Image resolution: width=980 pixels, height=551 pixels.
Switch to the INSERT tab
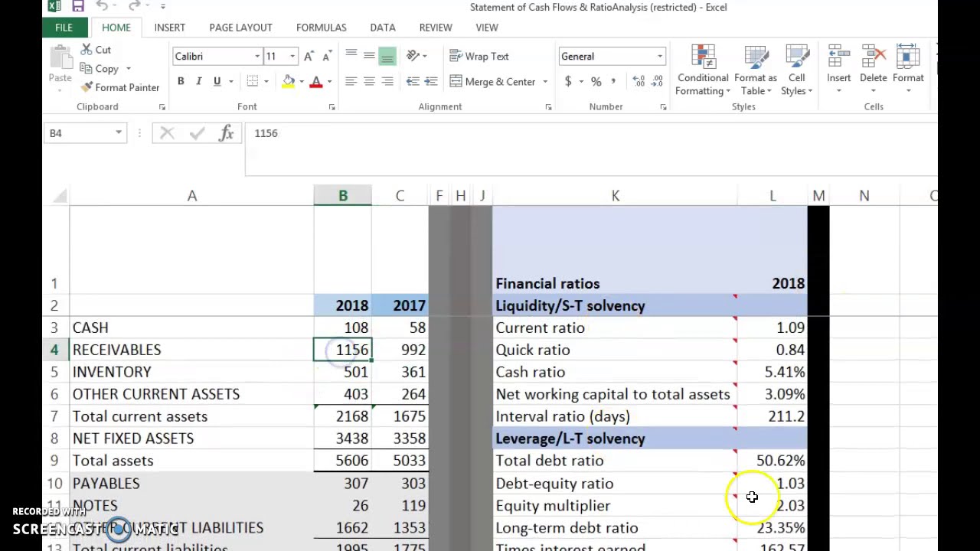pyautogui.click(x=169, y=28)
